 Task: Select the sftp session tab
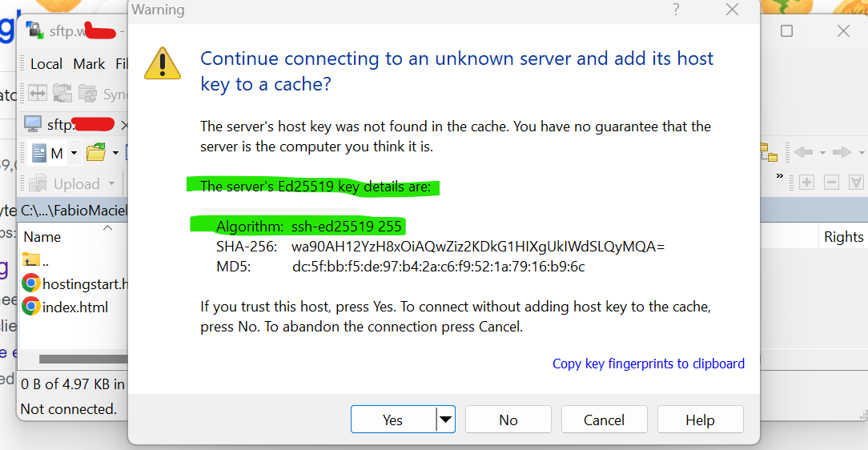point(70,125)
